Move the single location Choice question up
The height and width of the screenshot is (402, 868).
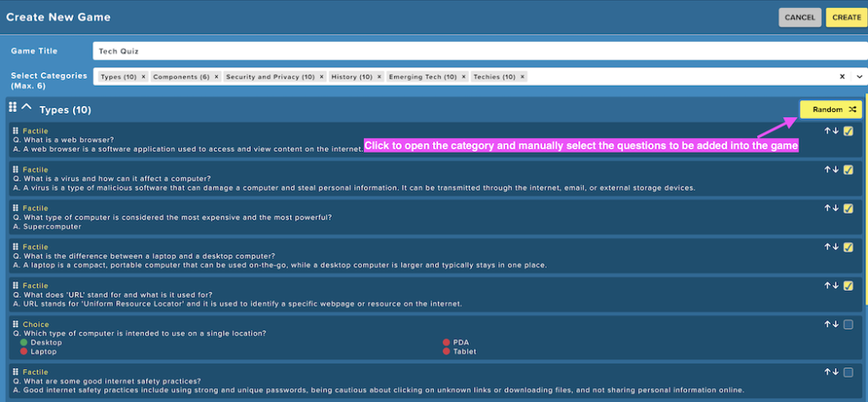827,325
